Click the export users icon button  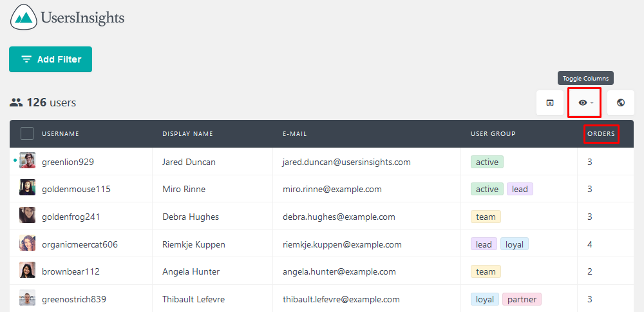pyautogui.click(x=550, y=102)
